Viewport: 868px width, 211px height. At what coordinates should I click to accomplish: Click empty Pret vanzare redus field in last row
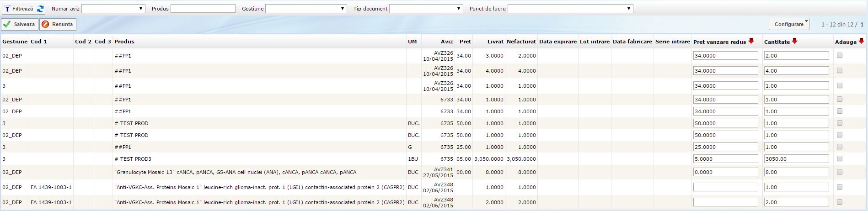pos(725,202)
